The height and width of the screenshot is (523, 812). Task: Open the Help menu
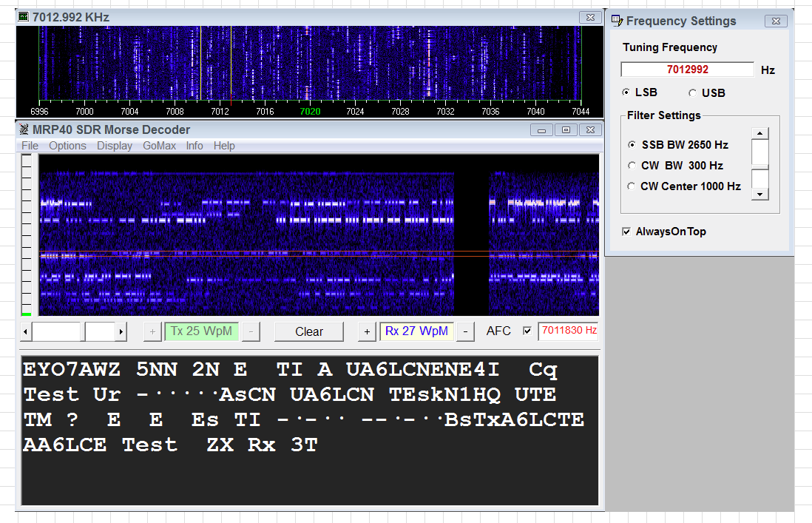(x=224, y=146)
